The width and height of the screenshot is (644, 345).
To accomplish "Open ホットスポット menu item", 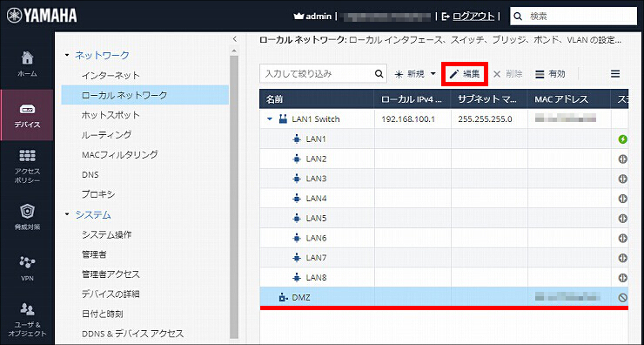I will click(111, 115).
